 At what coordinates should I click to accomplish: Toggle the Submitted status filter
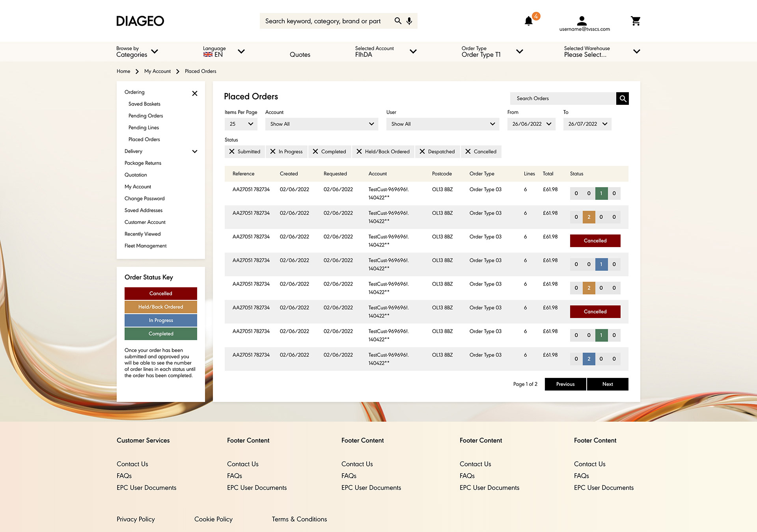pos(244,152)
